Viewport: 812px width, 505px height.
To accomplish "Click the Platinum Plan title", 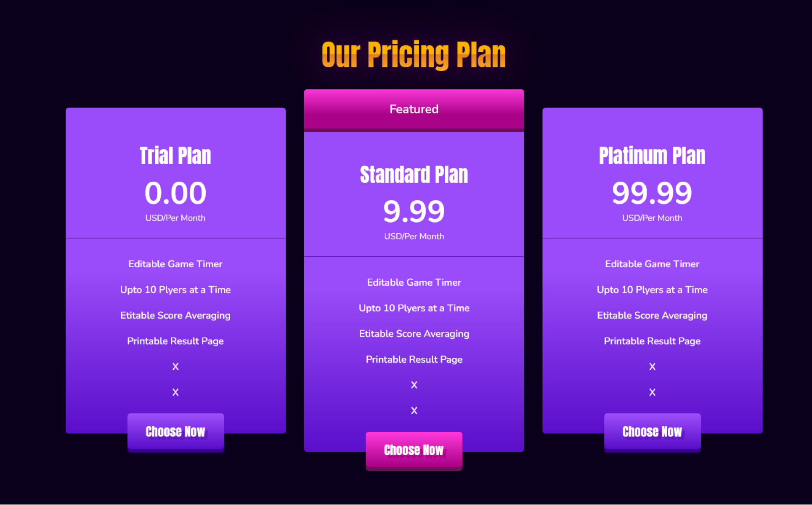I will pos(652,156).
